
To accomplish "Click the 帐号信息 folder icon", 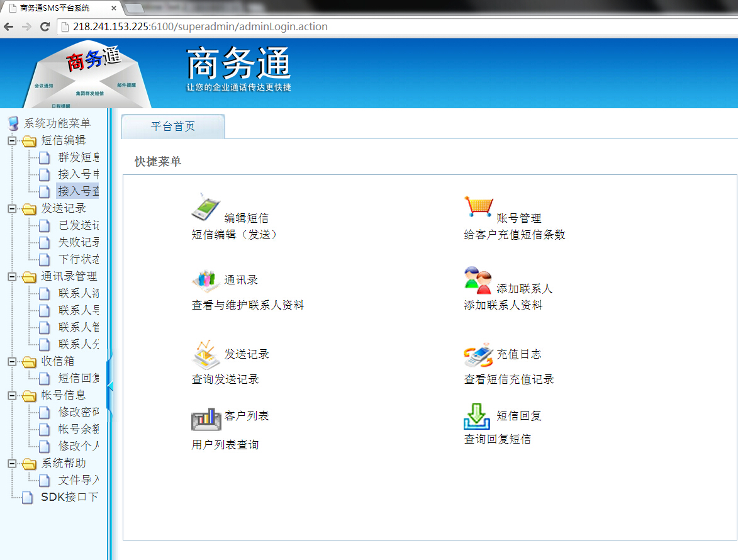I will [x=29, y=395].
